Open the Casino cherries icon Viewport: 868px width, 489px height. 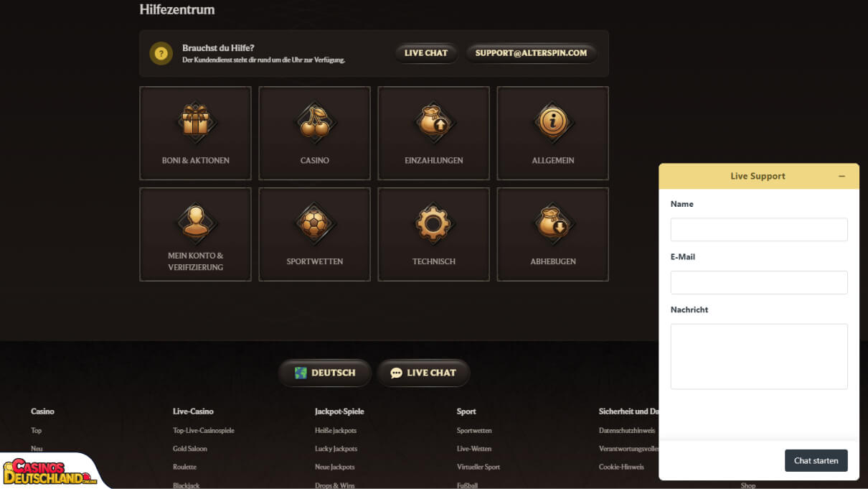(x=314, y=121)
